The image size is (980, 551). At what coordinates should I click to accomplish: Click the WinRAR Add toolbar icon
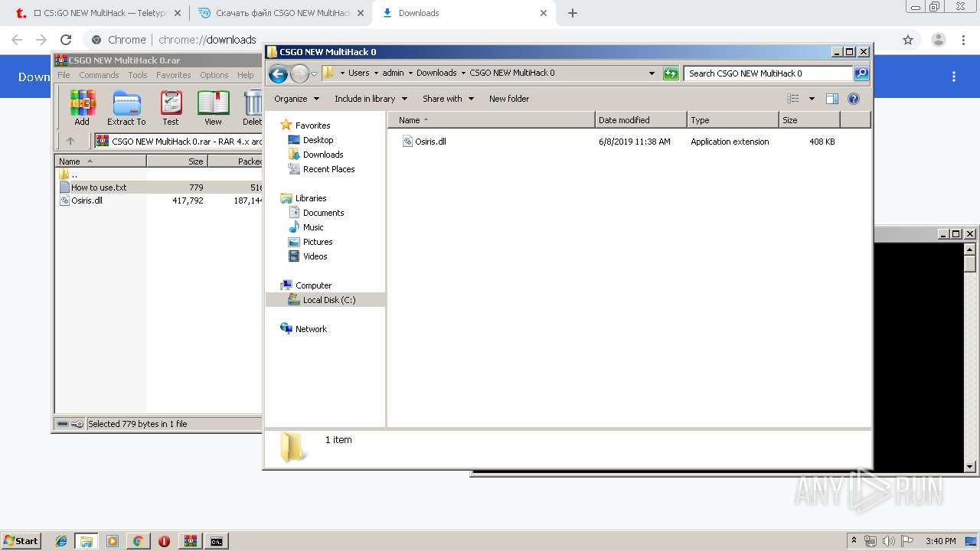pos(82,108)
